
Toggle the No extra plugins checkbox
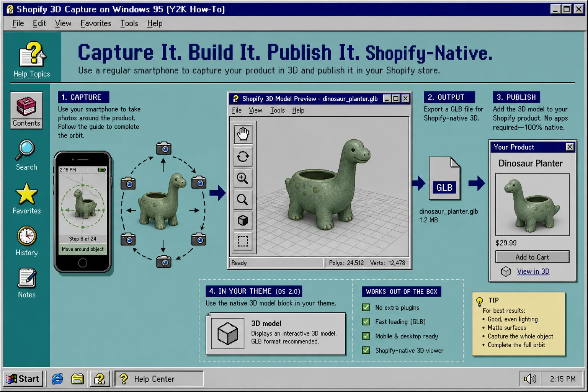tap(366, 307)
